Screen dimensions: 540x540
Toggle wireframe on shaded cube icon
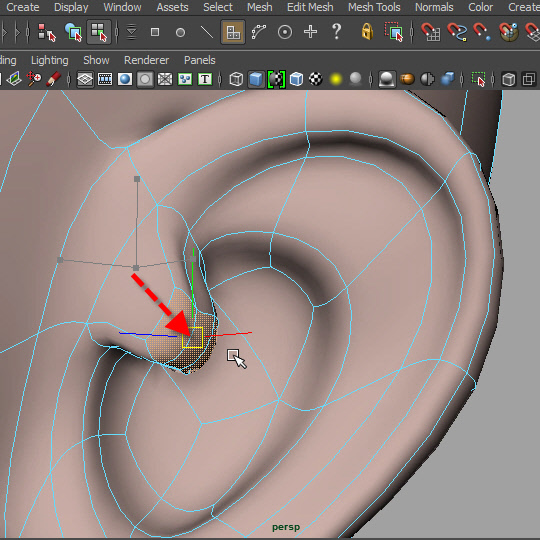coord(296,80)
